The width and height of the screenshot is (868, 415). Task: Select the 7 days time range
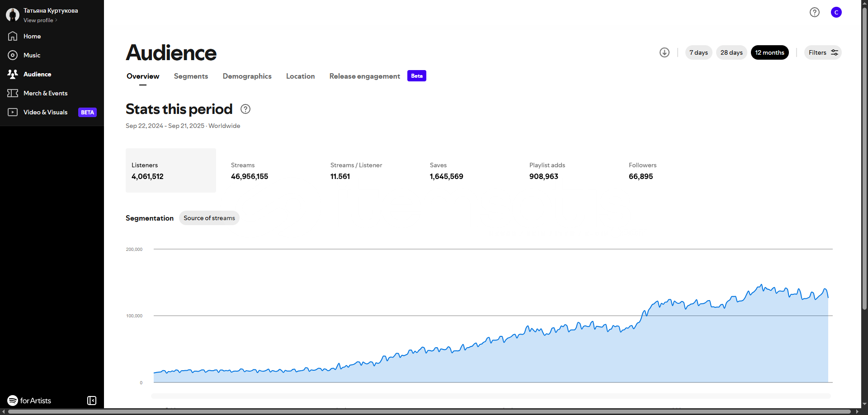click(x=698, y=52)
